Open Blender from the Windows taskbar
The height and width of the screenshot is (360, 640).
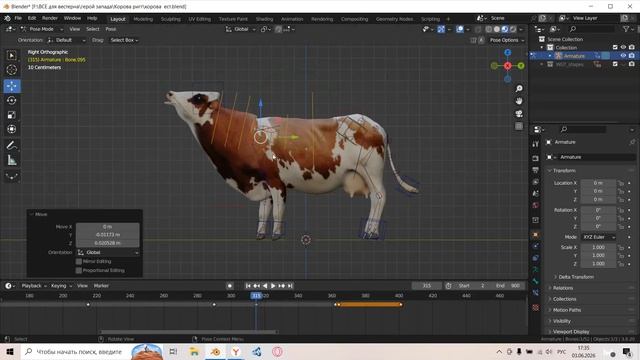[216, 352]
